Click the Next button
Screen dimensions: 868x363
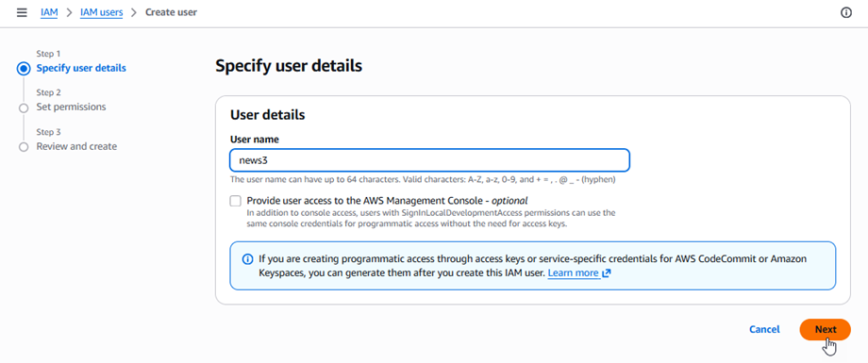pos(825,329)
